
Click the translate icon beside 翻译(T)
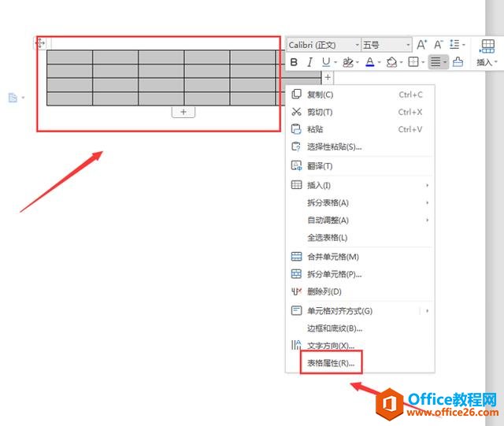point(296,165)
